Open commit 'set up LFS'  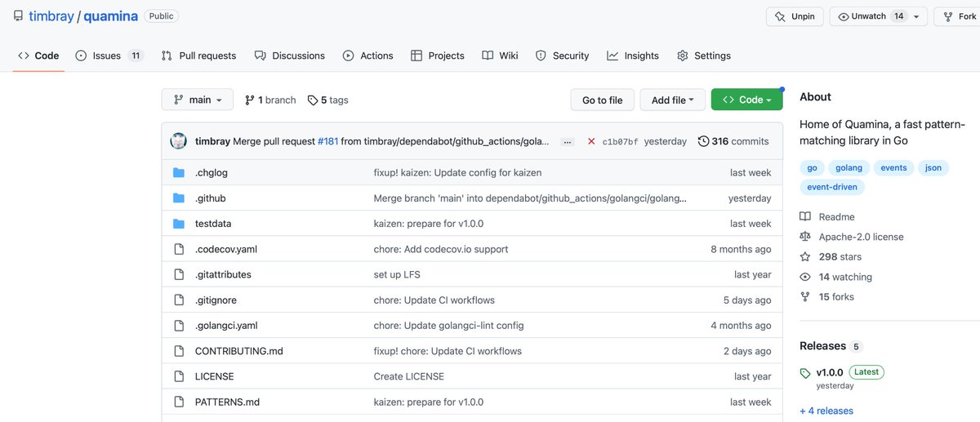[x=397, y=274]
